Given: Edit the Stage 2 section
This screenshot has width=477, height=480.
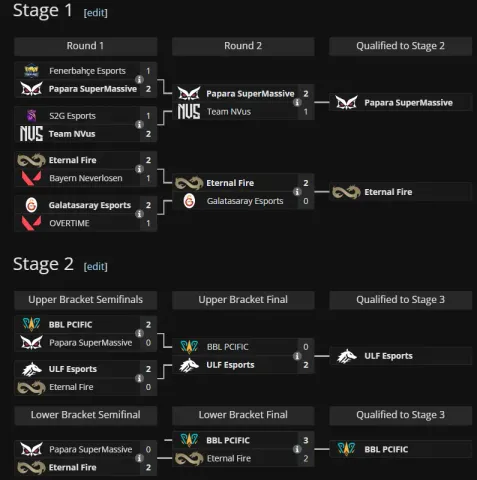Looking at the screenshot, I should point(96,266).
